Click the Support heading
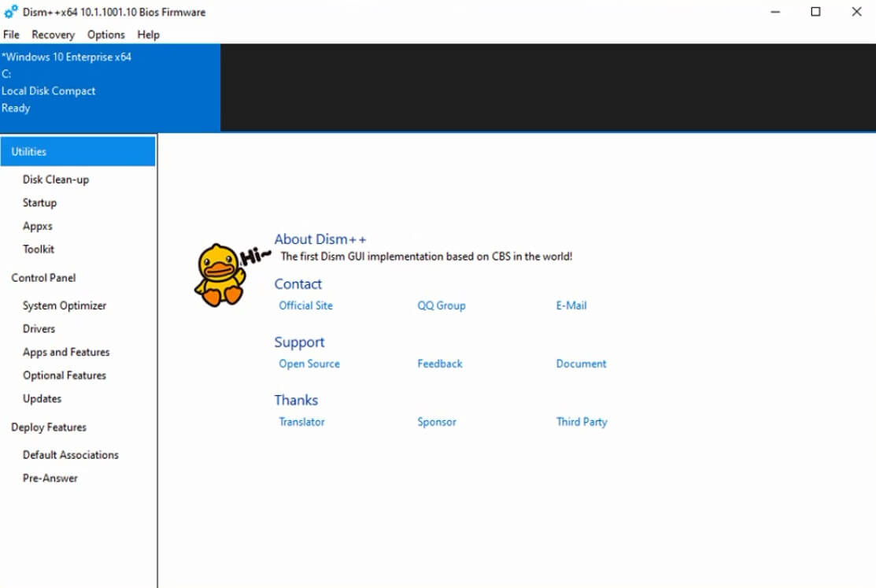 click(299, 342)
